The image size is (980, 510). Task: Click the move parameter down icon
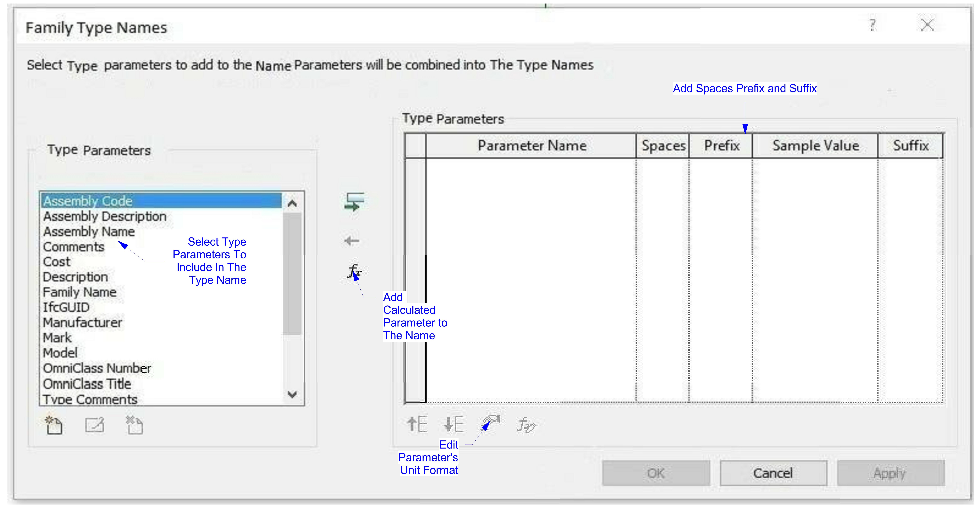click(454, 424)
